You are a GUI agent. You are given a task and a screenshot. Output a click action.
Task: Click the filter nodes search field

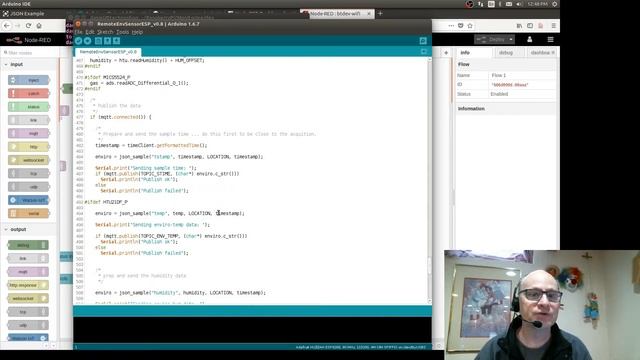(29, 53)
